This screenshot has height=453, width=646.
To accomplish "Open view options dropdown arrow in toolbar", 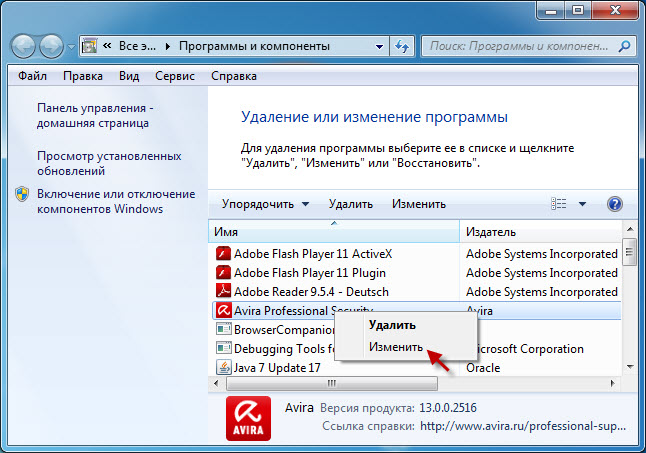I will pos(582,204).
